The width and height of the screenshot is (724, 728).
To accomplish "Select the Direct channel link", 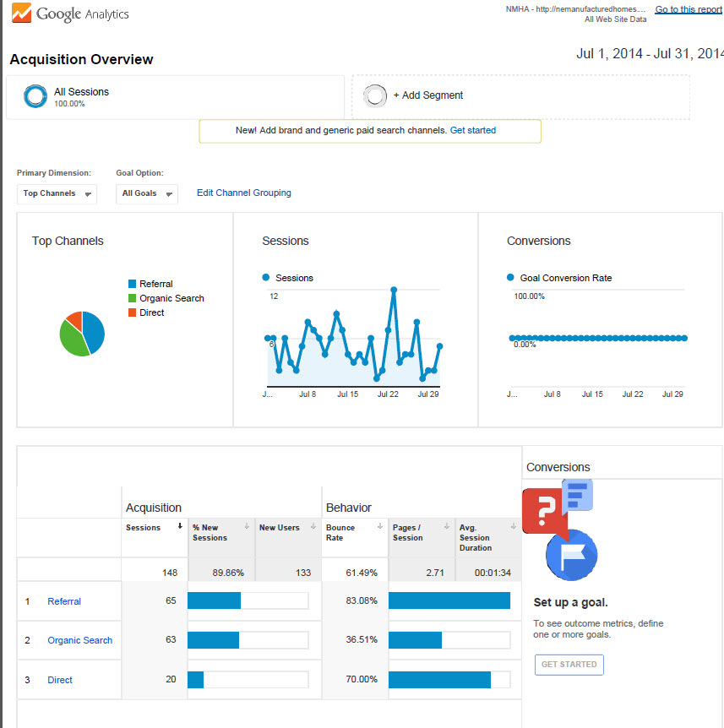I will 60,680.
